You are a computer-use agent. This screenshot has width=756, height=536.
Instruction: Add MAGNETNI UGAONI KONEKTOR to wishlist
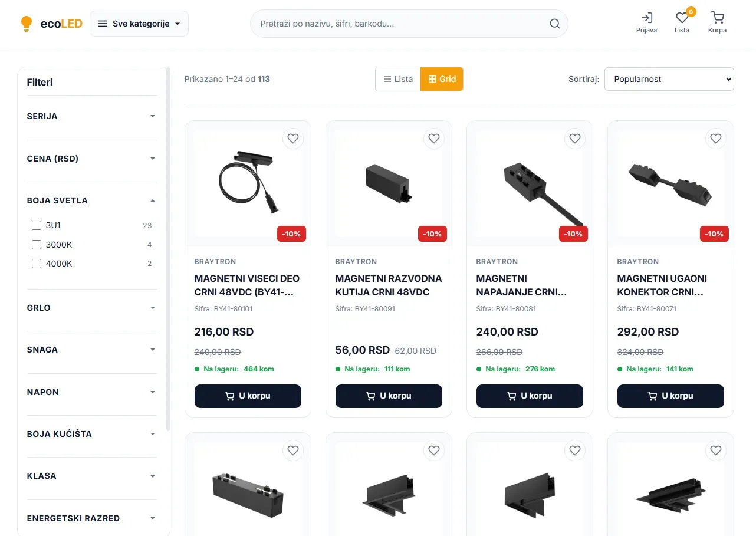[716, 139]
